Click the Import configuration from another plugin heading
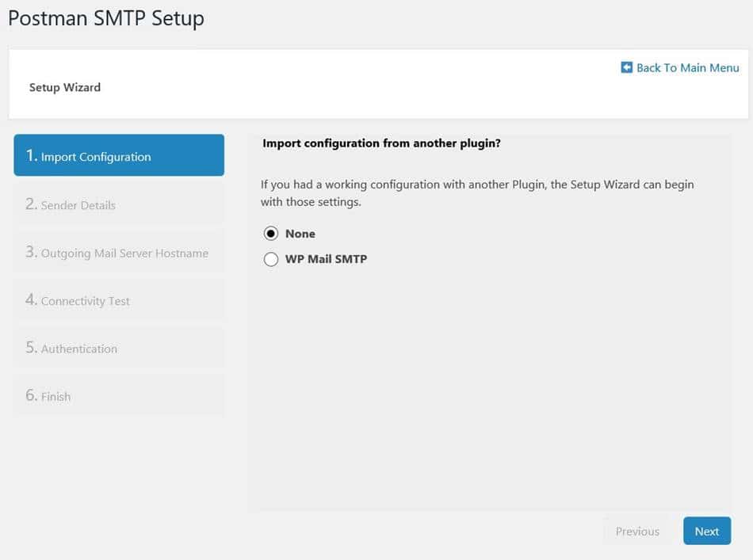 (x=381, y=143)
